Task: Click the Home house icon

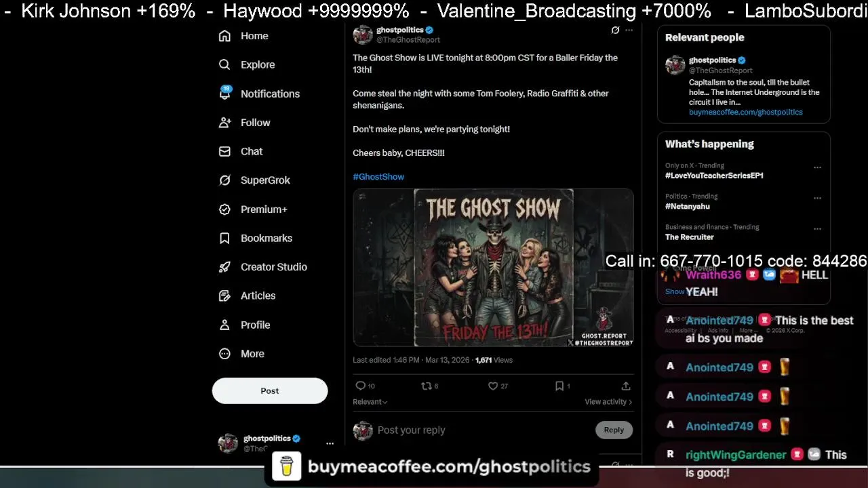Action: pyautogui.click(x=224, y=36)
